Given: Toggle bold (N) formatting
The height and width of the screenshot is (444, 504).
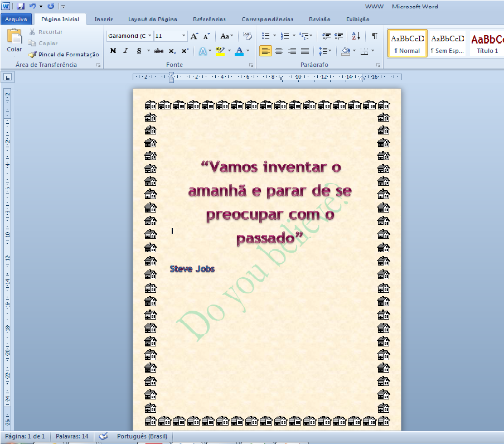Looking at the screenshot, I should tap(113, 51).
